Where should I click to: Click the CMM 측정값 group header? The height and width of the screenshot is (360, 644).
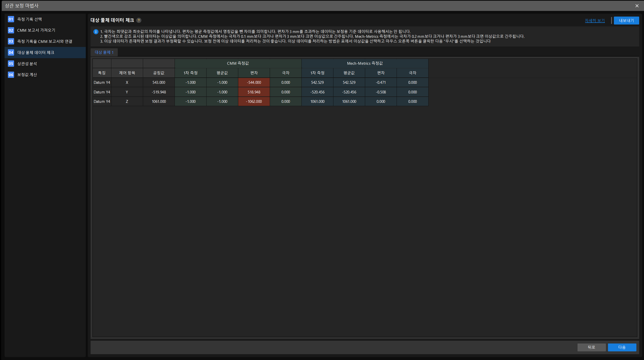point(238,63)
